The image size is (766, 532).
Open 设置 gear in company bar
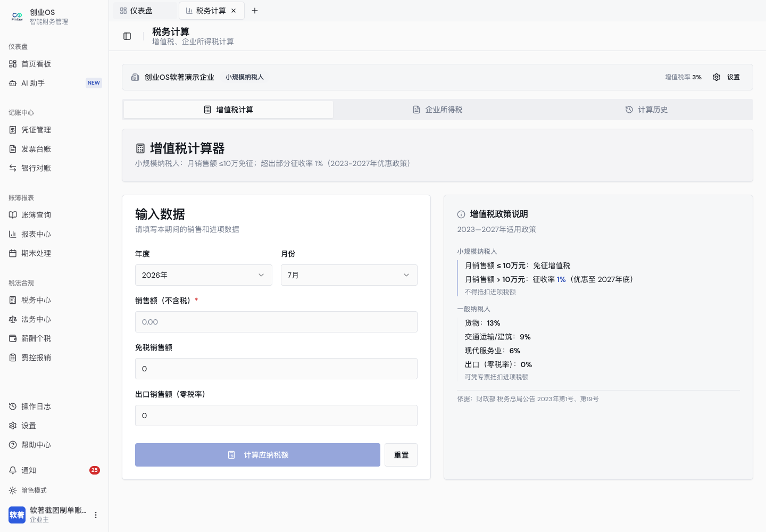tap(726, 77)
